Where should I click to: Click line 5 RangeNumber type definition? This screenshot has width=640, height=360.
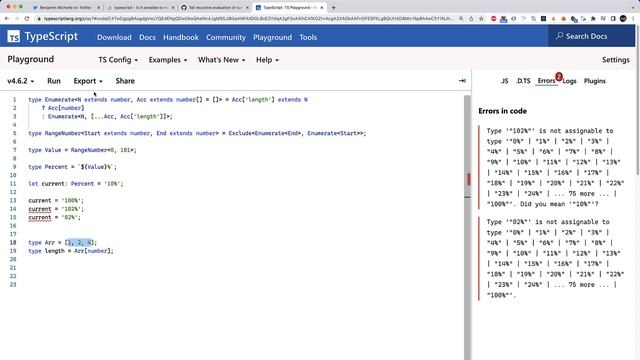197,133
